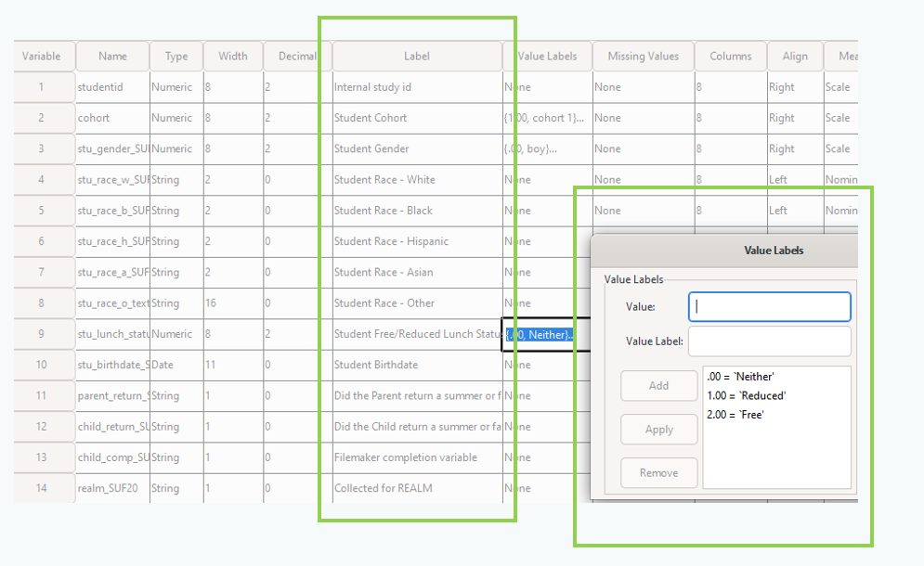Select row 9 header button

(42, 334)
